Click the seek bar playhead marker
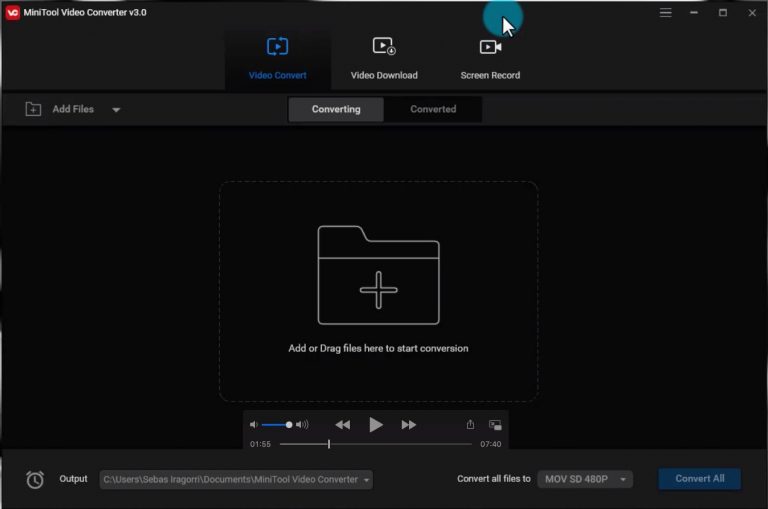Screen dimensions: 768x509 [329, 444]
